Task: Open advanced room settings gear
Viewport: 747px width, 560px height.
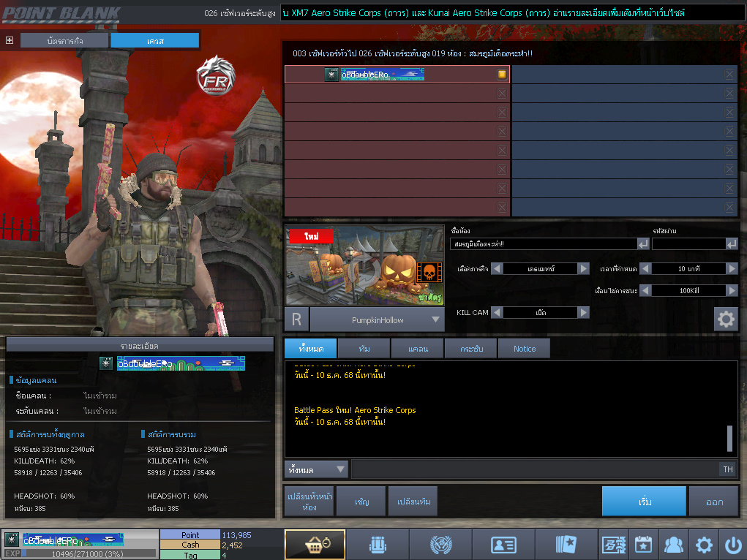Action: (726, 319)
